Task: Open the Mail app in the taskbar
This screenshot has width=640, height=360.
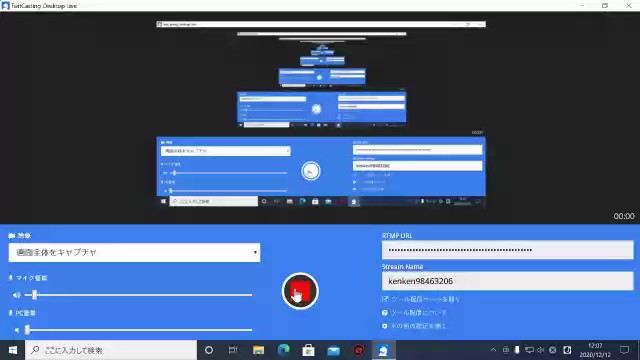Action: click(333, 350)
